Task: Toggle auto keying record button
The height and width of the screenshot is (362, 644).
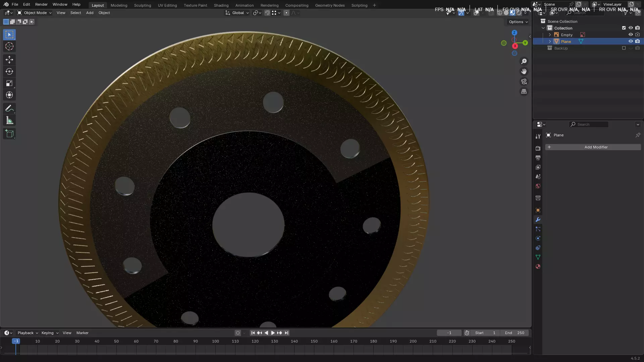Action: click(238, 333)
